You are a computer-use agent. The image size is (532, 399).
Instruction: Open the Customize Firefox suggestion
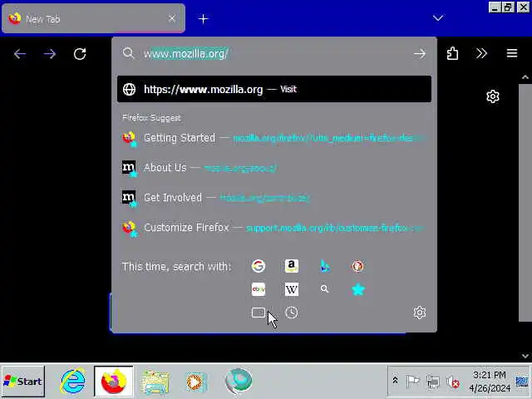coord(274,228)
